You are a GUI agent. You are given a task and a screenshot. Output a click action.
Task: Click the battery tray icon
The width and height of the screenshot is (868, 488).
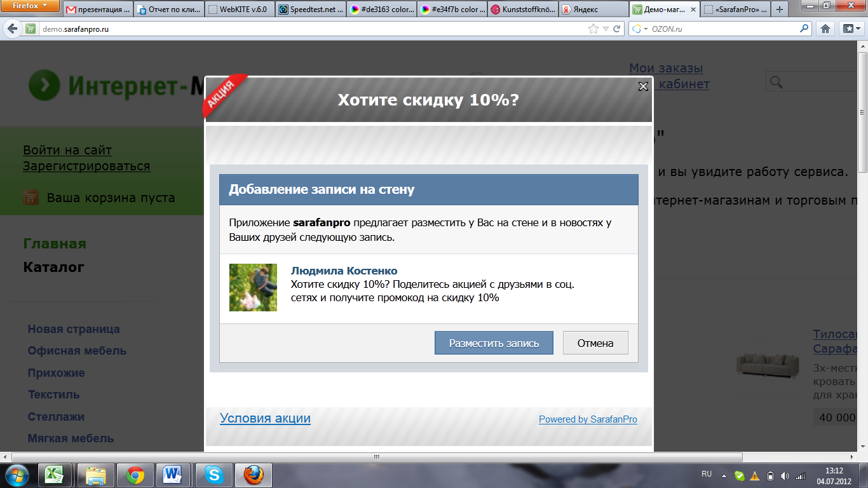pyautogui.click(x=770, y=475)
